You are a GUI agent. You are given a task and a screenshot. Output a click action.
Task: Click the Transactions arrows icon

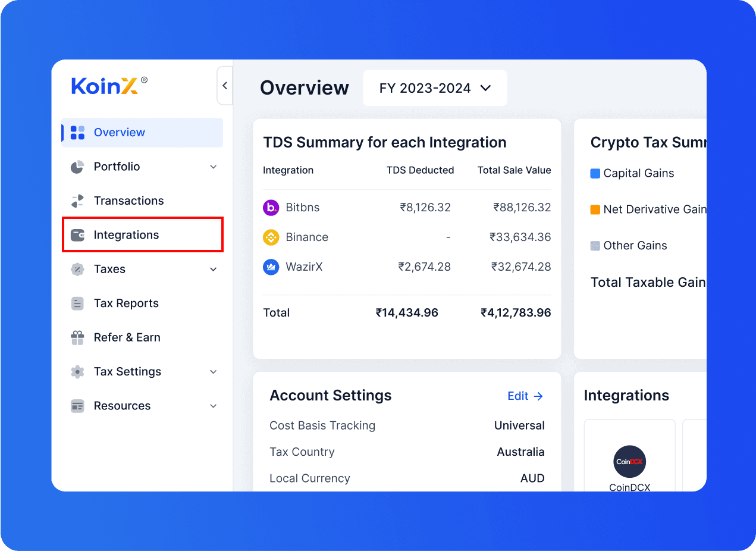pyautogui.click(x=77, y=201)
